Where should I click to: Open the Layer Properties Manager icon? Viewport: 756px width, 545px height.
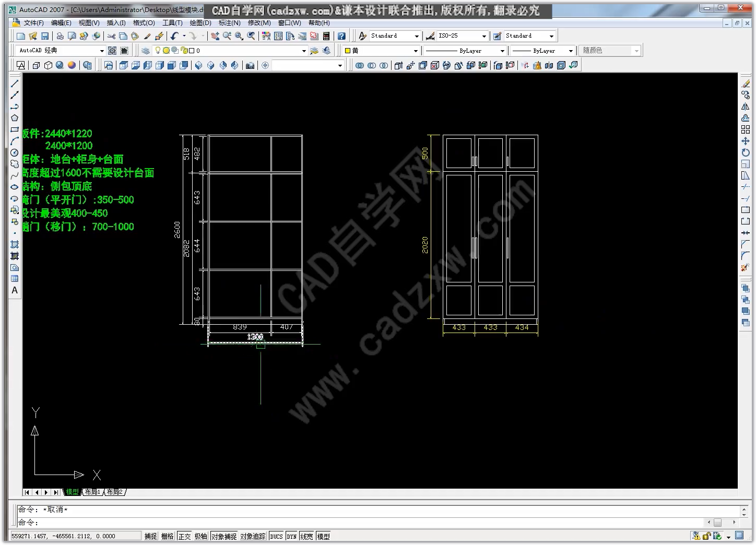click(x=146, y=51)
